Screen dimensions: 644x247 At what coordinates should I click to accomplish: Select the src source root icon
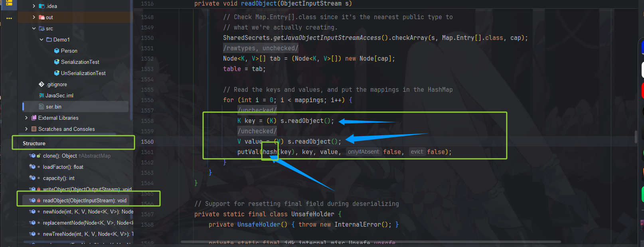pyautogui.click(x=41, y=28)
